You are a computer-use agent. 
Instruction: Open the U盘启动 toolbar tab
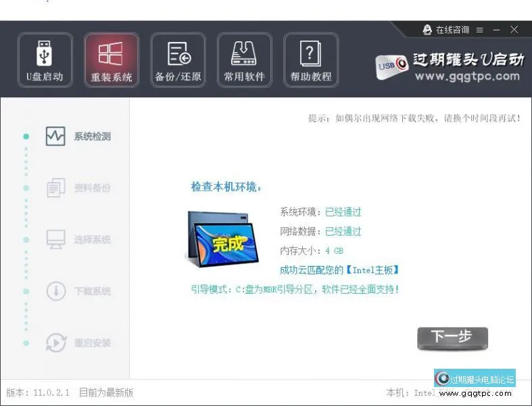click(45, 60)
